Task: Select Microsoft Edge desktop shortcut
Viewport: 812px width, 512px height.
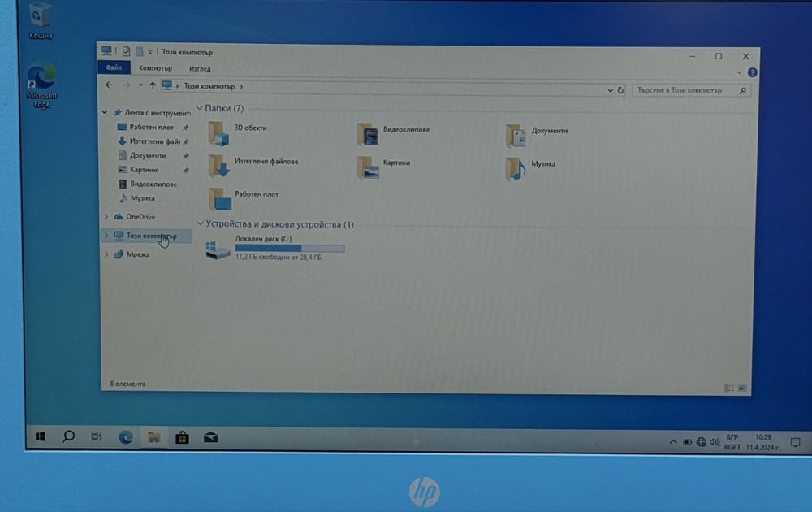Action: pos(42,85)
